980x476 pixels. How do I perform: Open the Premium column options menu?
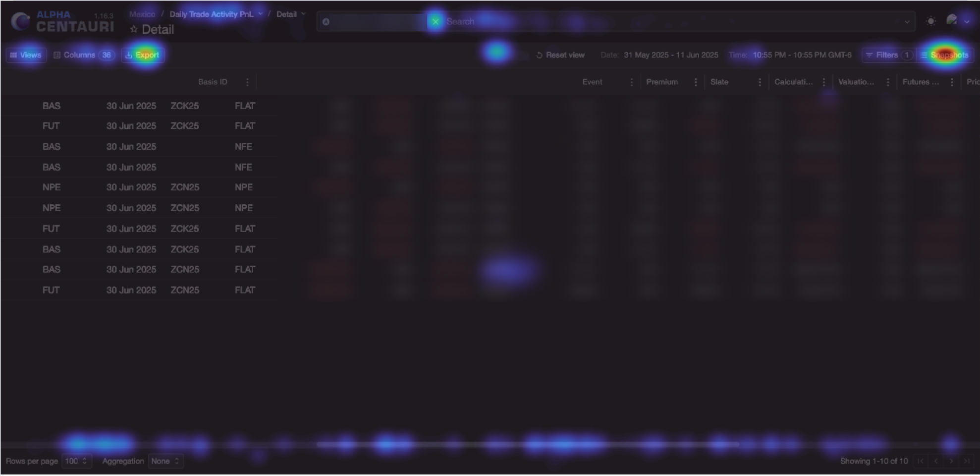696,82
